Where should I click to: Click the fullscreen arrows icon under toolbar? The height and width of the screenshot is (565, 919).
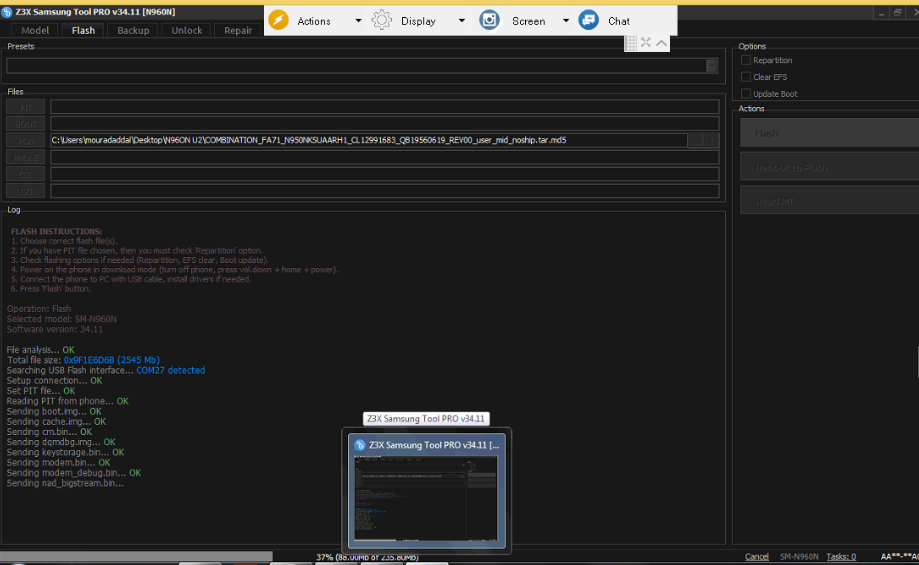tap(646, 43)
